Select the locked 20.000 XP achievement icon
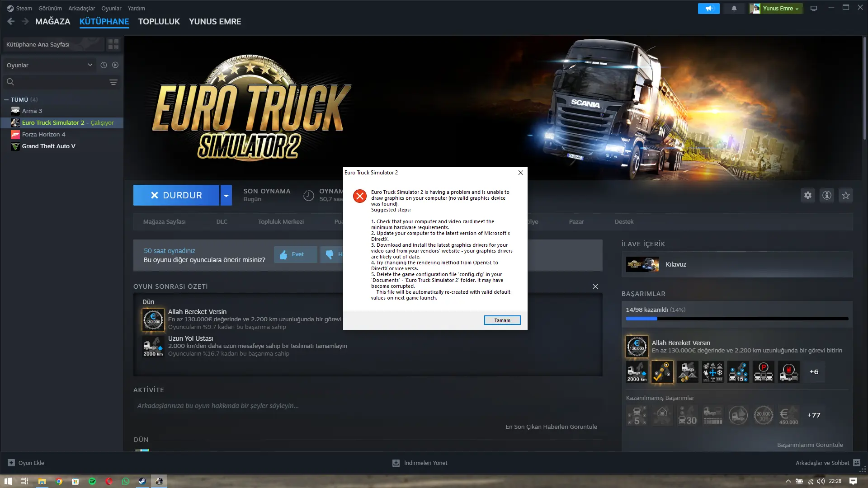 764,415
